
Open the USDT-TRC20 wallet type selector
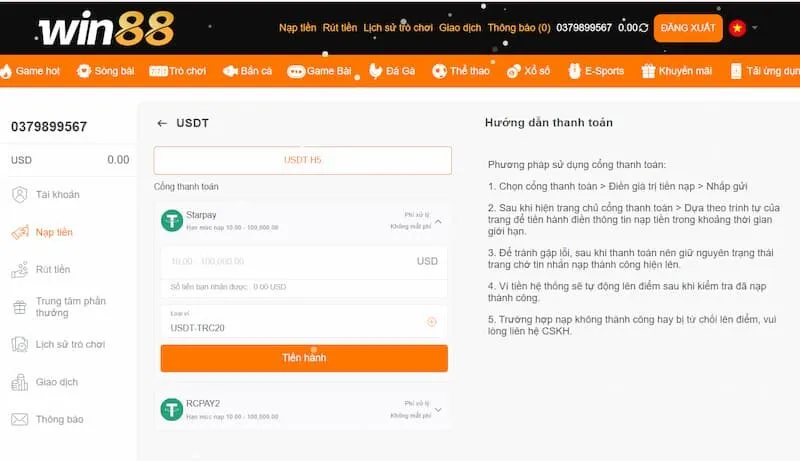(431, 322)
